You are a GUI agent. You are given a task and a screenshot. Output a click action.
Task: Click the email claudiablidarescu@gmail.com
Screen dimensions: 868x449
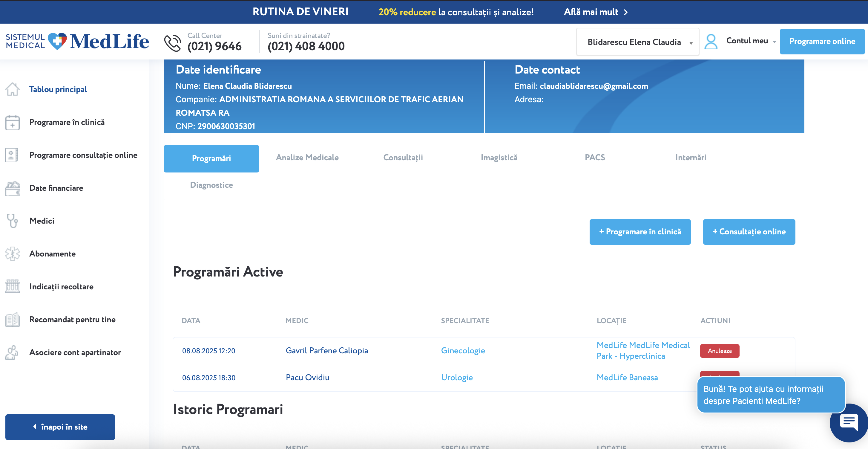click(x=594, y=86)
